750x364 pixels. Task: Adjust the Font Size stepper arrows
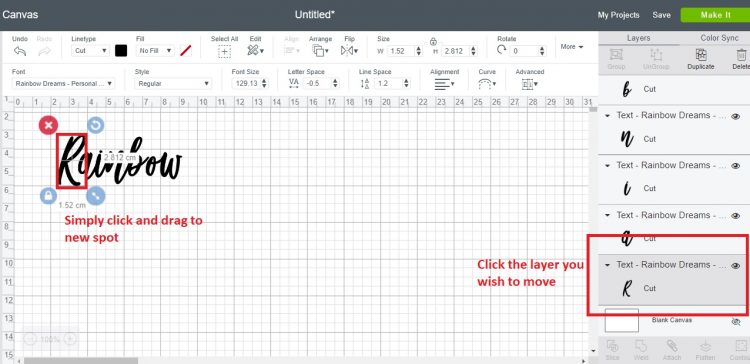click(265, 83)
